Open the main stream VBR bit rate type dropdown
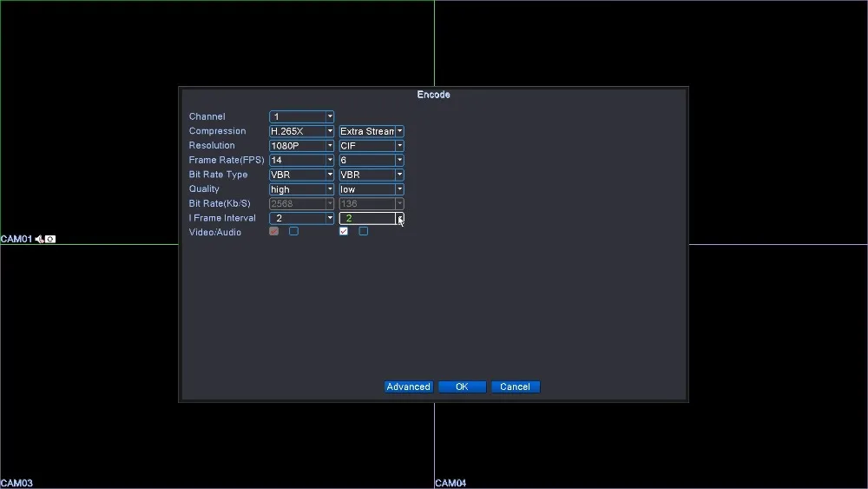The image size is (868, 489). [301, 175]
